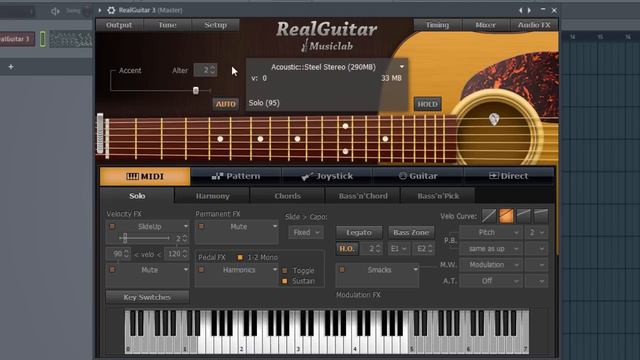640x360 pixels.
Task: Select the linear velo curve icon
Action: coord(489,216)
